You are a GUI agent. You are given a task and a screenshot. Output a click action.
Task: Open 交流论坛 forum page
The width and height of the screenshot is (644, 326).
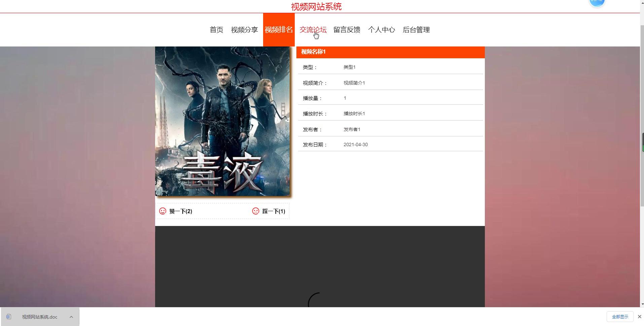(313, 30)
